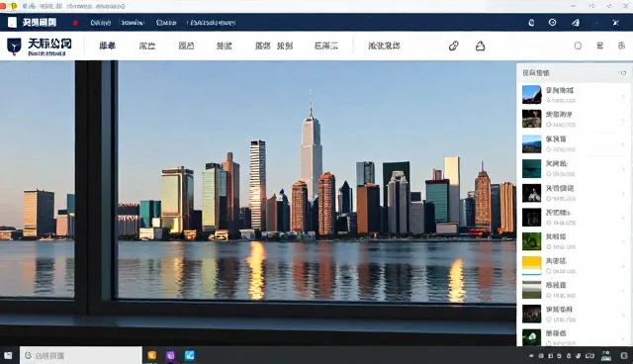Click the red dot indicator in dark bar

pos(75,23)
